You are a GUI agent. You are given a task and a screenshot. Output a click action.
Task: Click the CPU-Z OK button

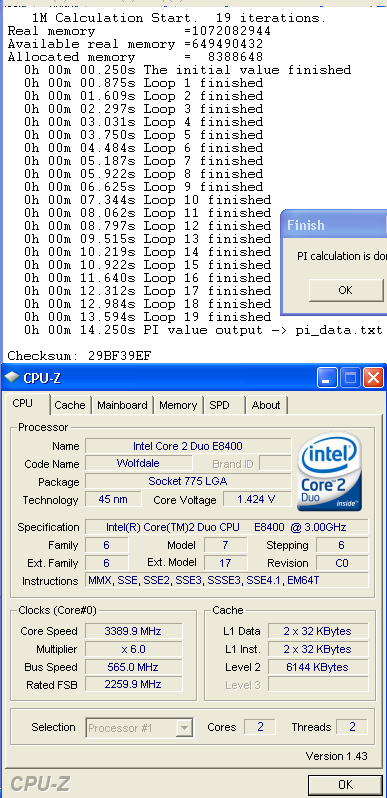coord(345,784)
